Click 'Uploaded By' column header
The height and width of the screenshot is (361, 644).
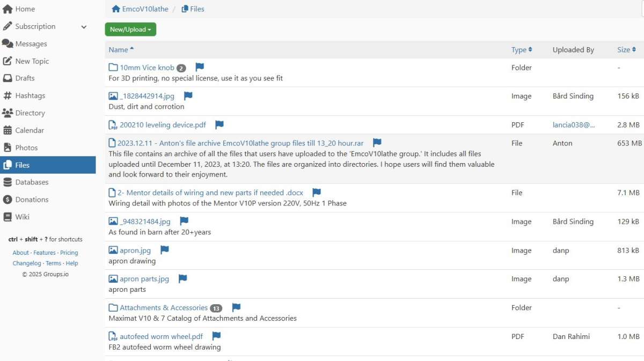point(573,50)
